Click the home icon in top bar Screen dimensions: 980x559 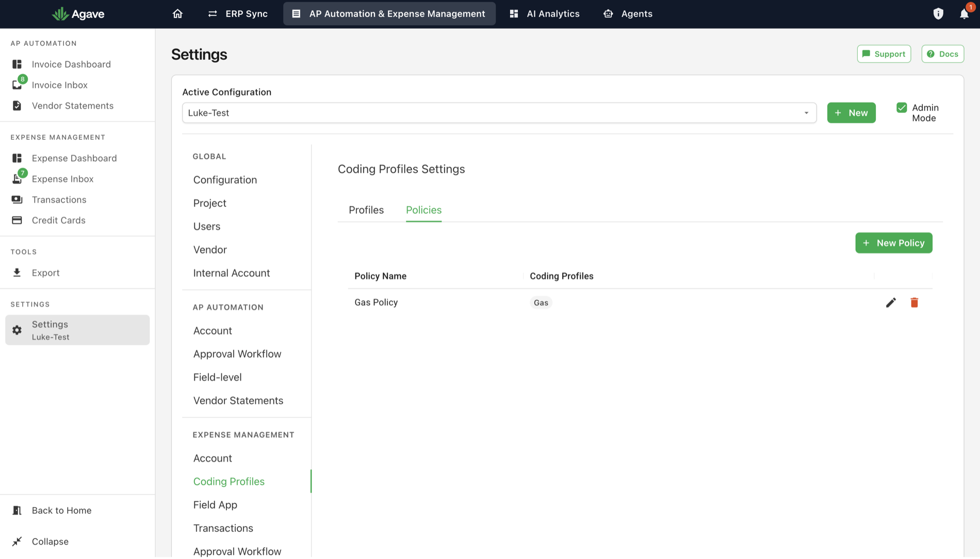click(177, 14)
